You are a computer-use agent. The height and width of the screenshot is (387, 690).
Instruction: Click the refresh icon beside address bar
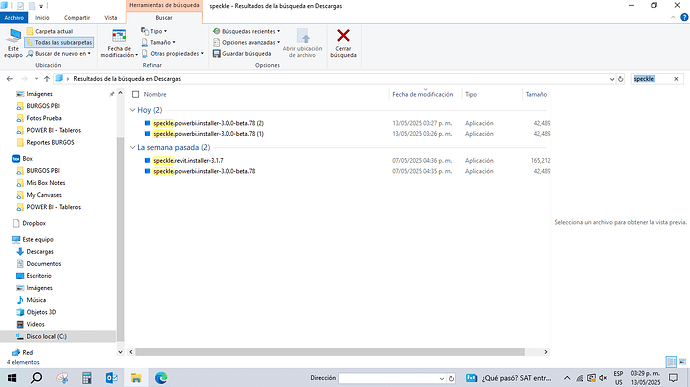click(620, 79)
